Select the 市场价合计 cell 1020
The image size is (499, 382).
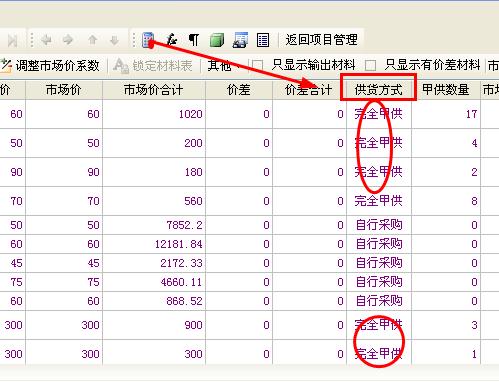point(154,114)
